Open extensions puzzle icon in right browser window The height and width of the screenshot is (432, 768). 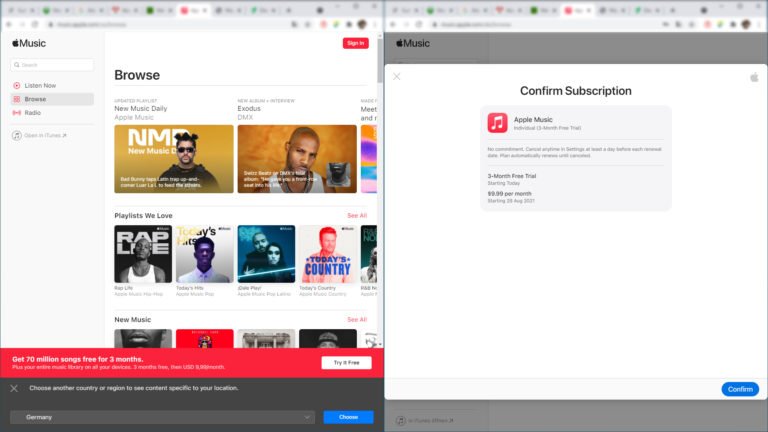pyautogui.click(x=733, y=24)
